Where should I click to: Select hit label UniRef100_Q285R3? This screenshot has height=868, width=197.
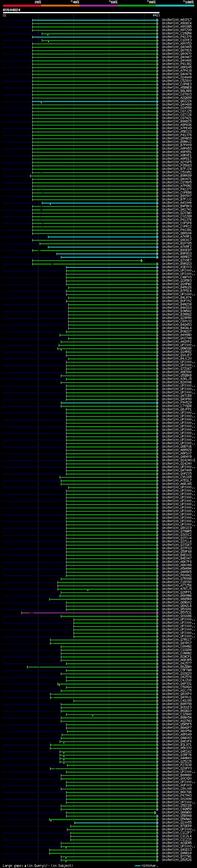(176, 281)
